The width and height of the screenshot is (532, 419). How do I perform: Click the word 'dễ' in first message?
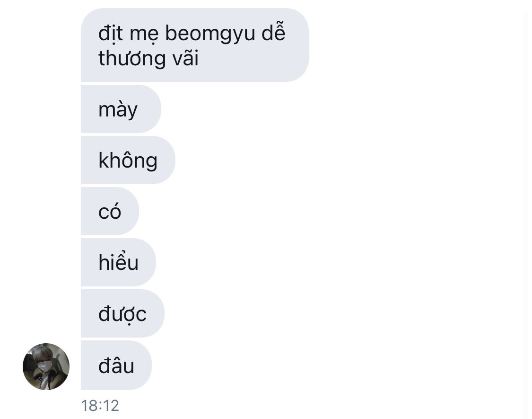[273, 32]
